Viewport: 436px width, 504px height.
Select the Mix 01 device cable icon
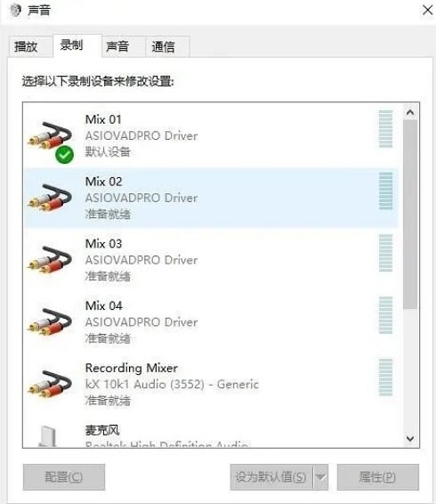tap(50, 135)
